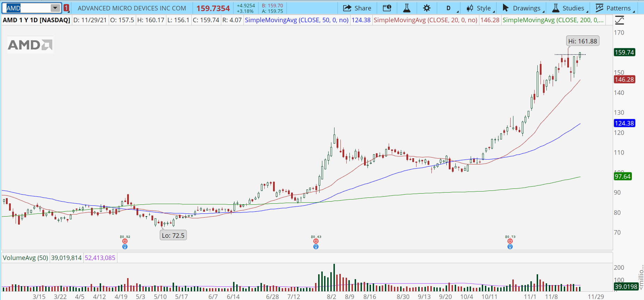Click the Share button label
Viewport: 644px width, 300px height.
363,8
